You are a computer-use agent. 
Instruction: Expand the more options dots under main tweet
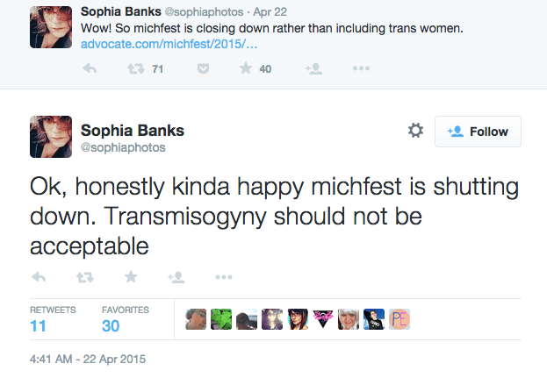click(223, 277)
